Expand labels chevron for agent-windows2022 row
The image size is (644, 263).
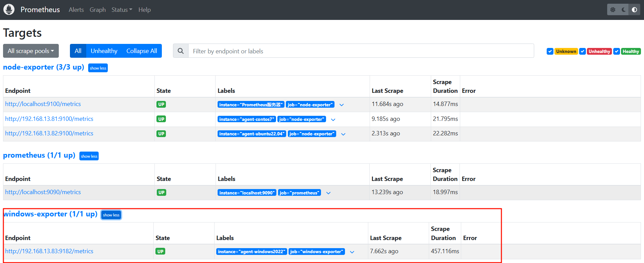352,252
